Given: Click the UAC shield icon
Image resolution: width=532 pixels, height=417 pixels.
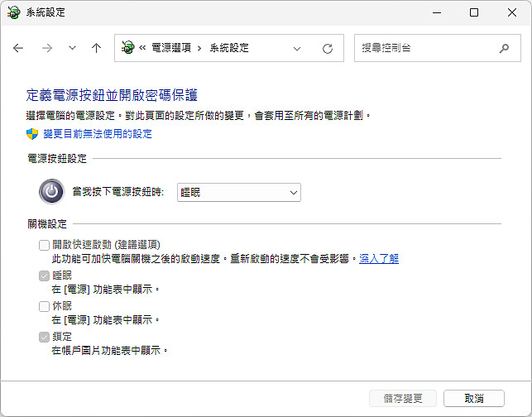Looking at the screenshot, I should pyautogui.click(x=32, y=134).
